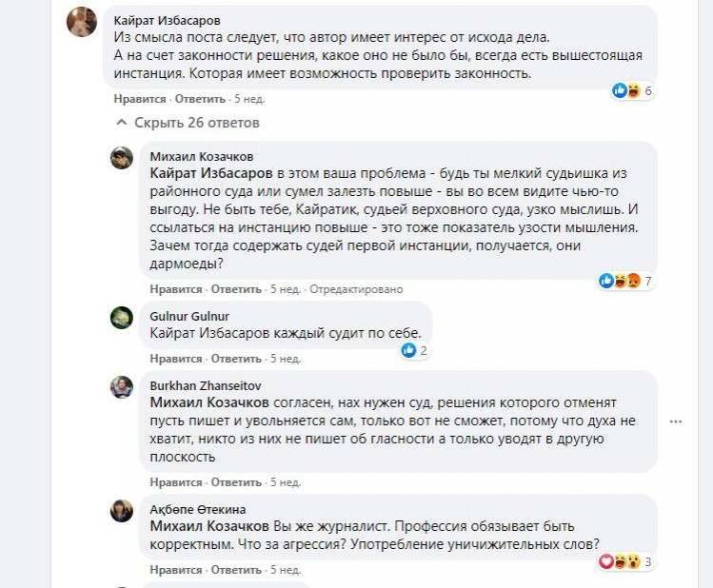
Task: Click the '5 нед.' timestamp on Gulnur's reply
Action: coord(286,359)
